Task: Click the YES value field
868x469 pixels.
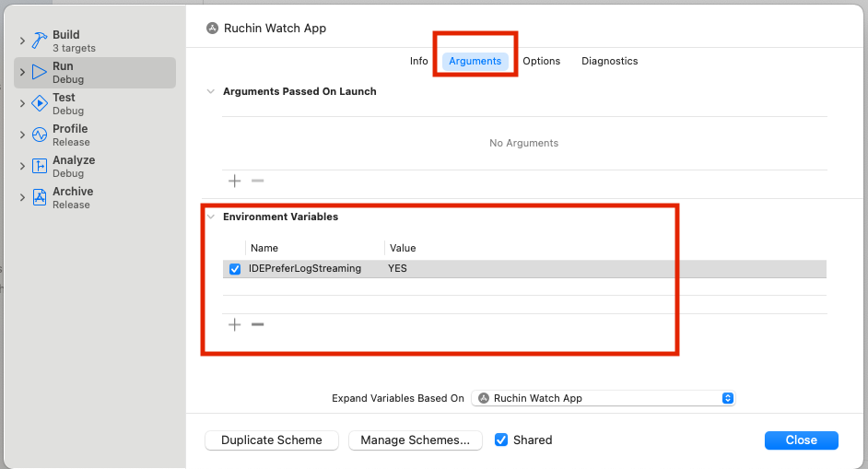Action: coord(398,269)
